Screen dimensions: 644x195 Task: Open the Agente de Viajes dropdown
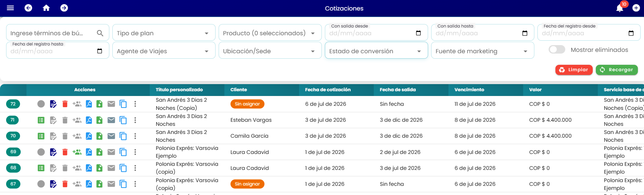coord(164,51)
